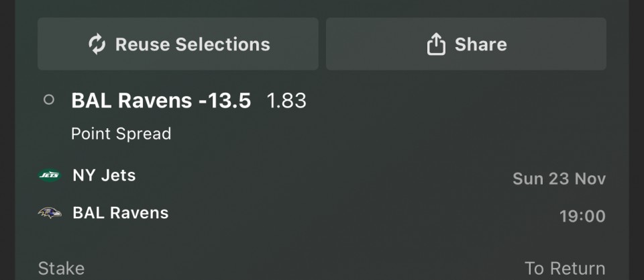Click the -13.5 handicap value

[224, 101]
